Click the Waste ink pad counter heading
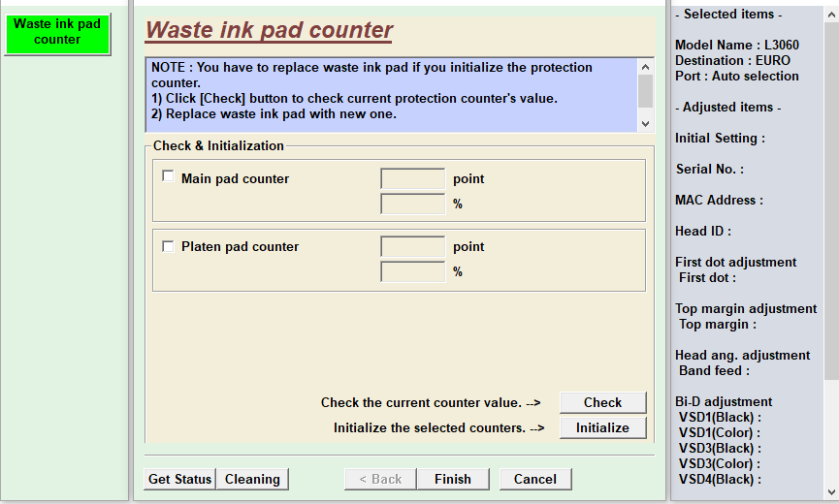 (x=269, y=30)
